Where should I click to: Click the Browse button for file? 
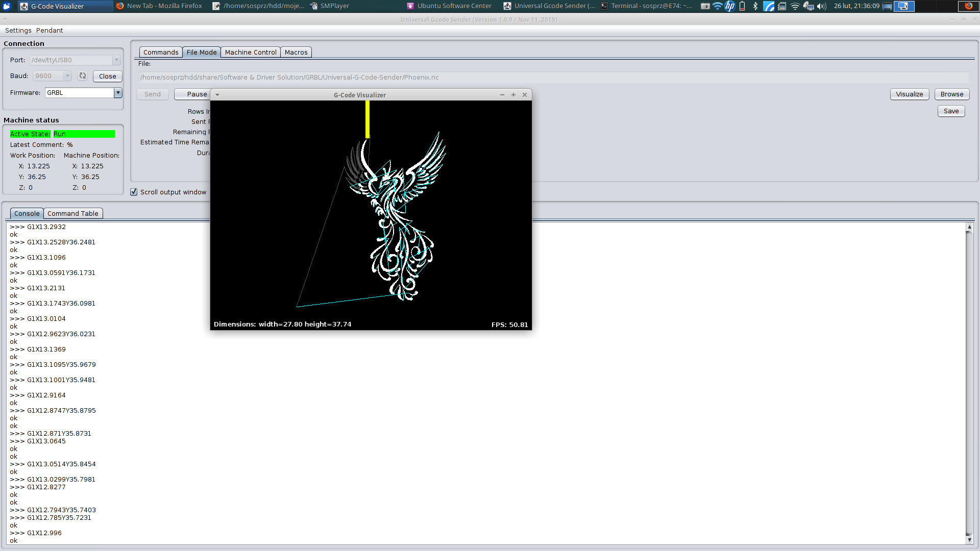952,93
